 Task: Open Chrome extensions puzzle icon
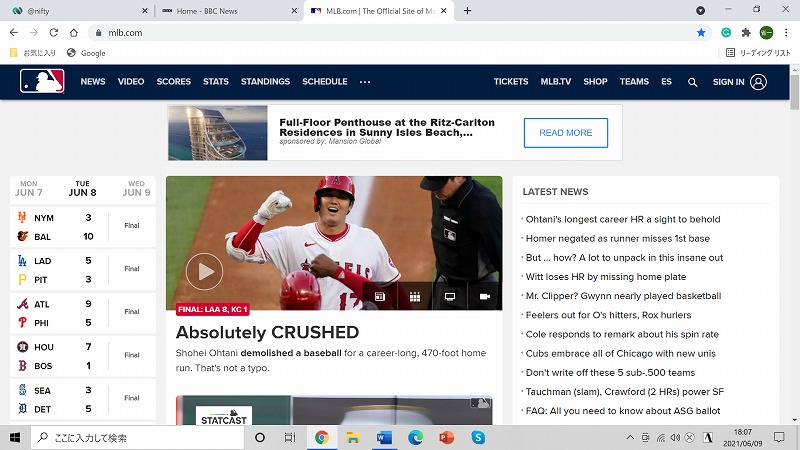pyautogui.click(x=746, y=33)
